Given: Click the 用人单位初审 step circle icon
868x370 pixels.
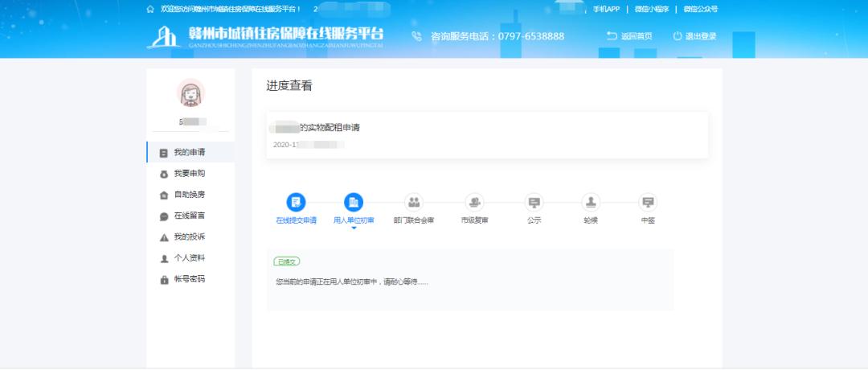Looking at the screenshot, I should click(354, 202).
